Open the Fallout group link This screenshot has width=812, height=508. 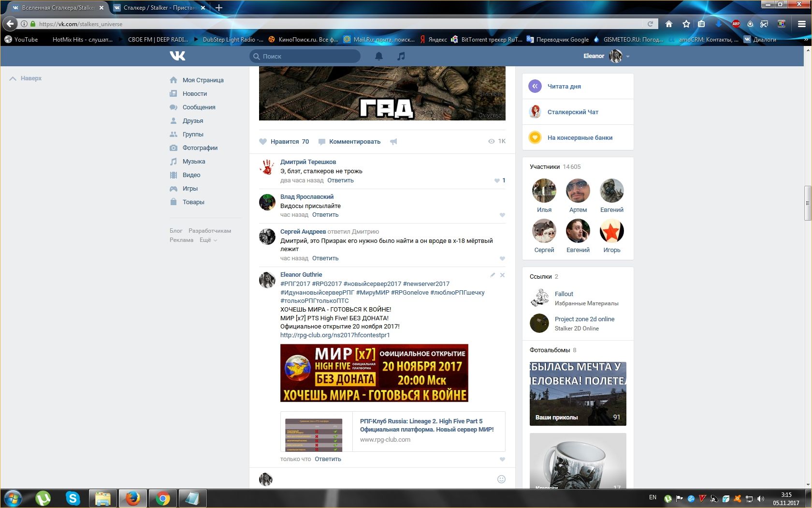(564, 294)
